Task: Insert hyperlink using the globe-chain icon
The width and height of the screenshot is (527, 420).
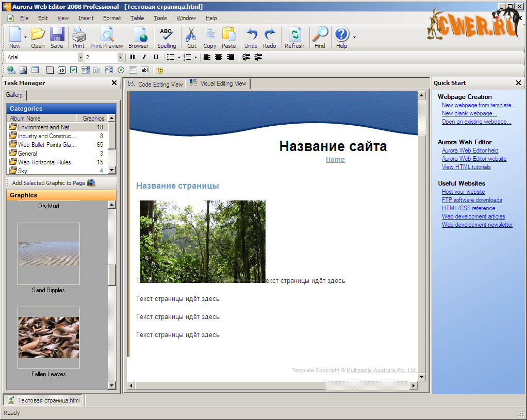Action: (11, 70)
